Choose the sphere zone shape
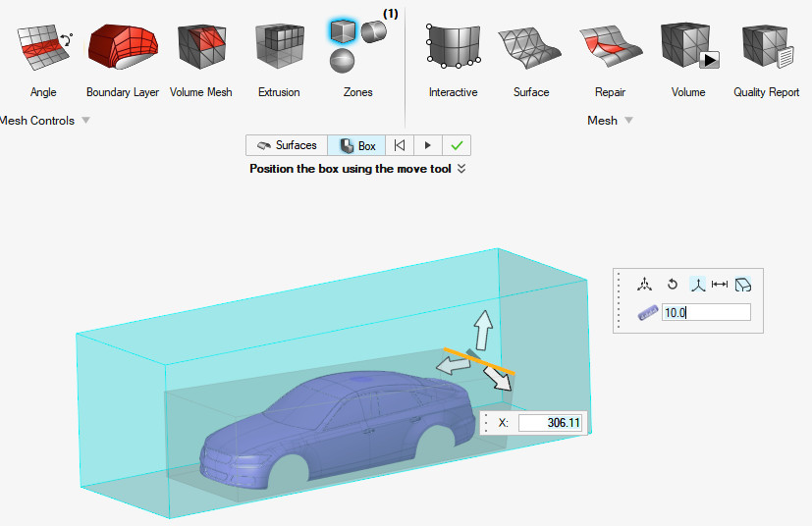Screen dimensions: 812x526 (x=343, y=61)
